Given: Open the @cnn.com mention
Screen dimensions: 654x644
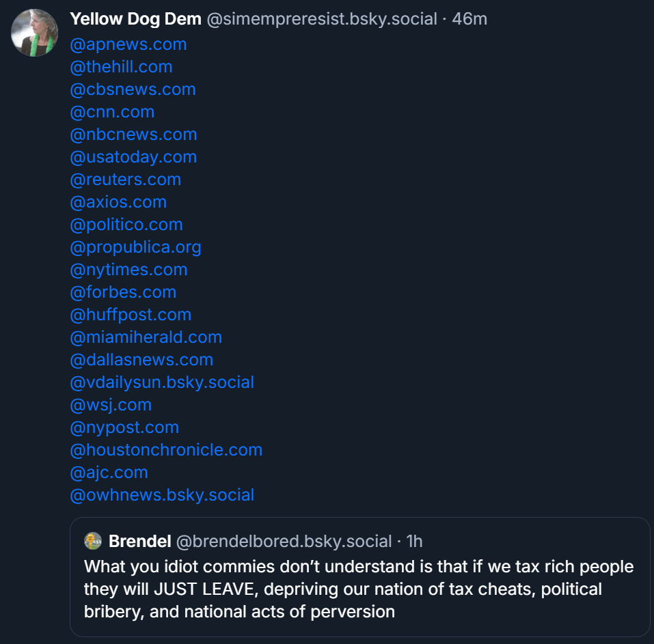Looking at the screenshot, I should [112, 112].
